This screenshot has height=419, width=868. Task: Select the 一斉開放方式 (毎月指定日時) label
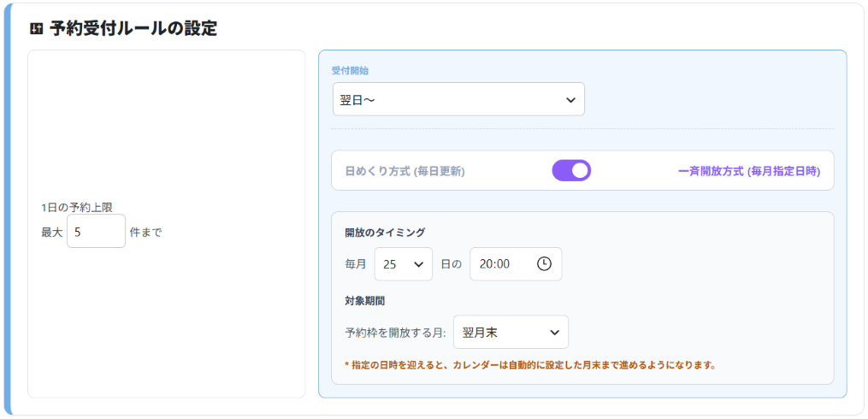click(749, 172)
